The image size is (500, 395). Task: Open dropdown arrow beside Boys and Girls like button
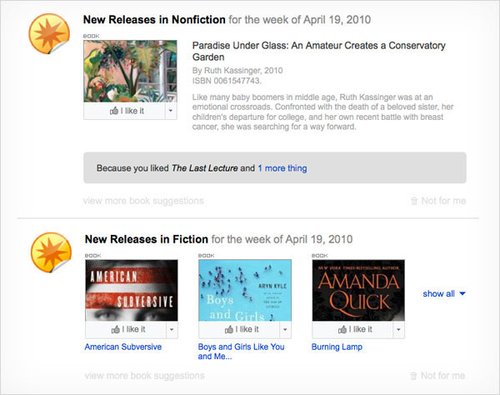tap(285, 330)
